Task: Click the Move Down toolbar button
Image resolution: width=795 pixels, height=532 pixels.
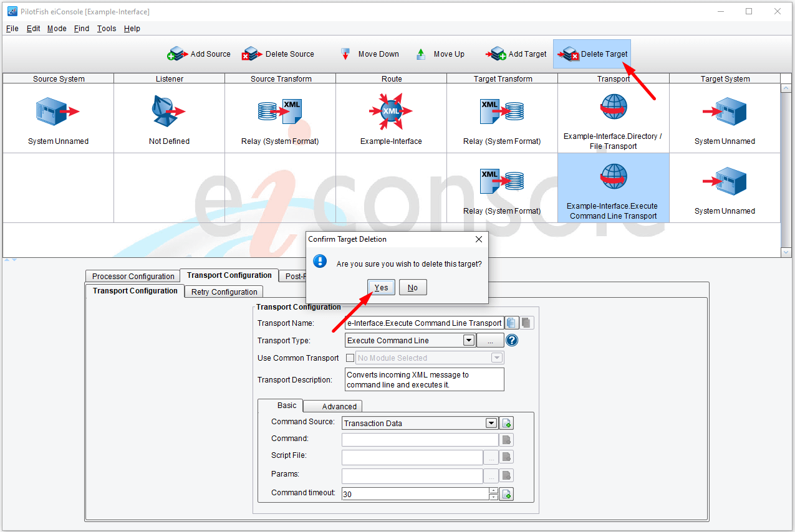Action: point(370,54)
